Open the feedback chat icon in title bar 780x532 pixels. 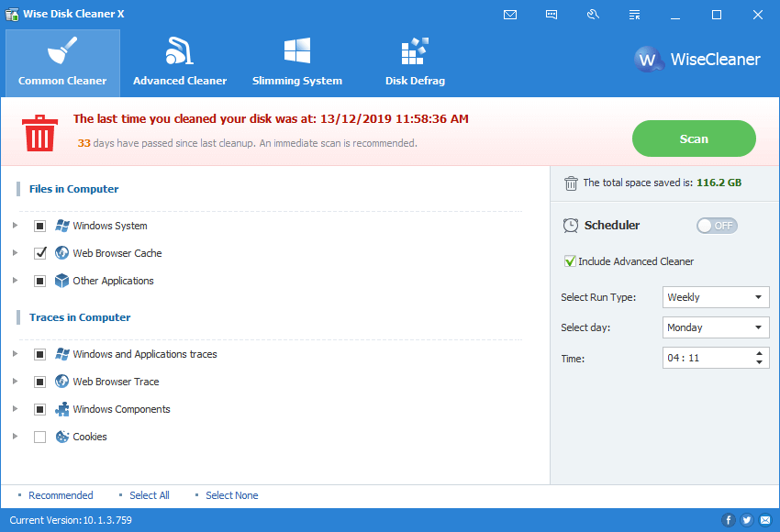coord(552,15)
